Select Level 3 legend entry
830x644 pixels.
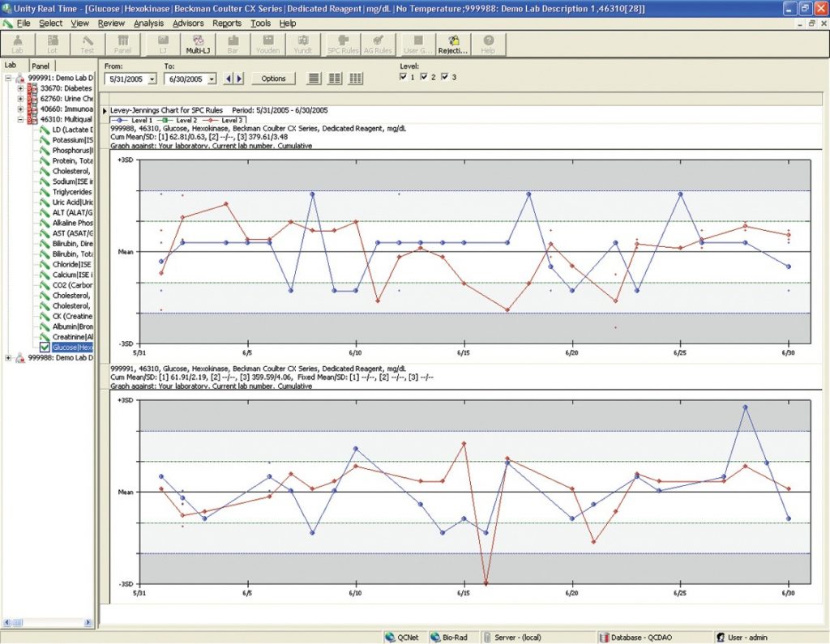click(x=224, y=120)
